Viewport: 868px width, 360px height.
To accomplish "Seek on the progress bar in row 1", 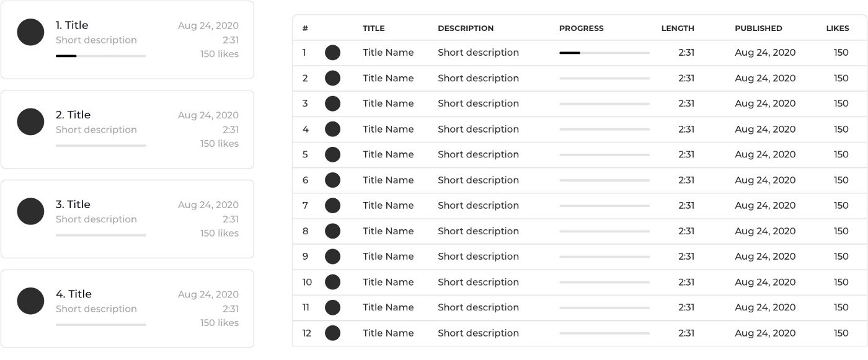I will coord(604,53).
